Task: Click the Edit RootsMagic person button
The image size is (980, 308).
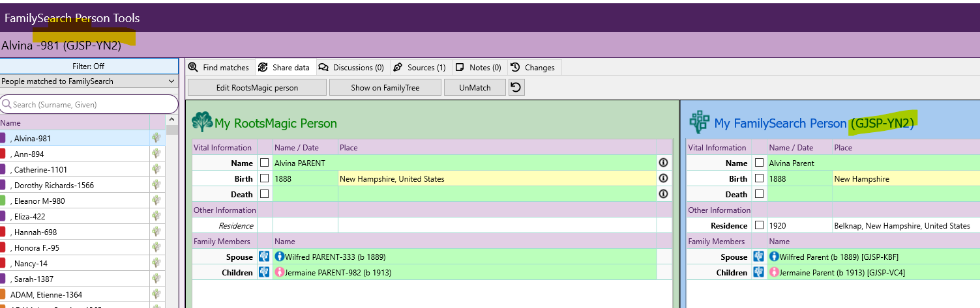Action: (257, 87)
